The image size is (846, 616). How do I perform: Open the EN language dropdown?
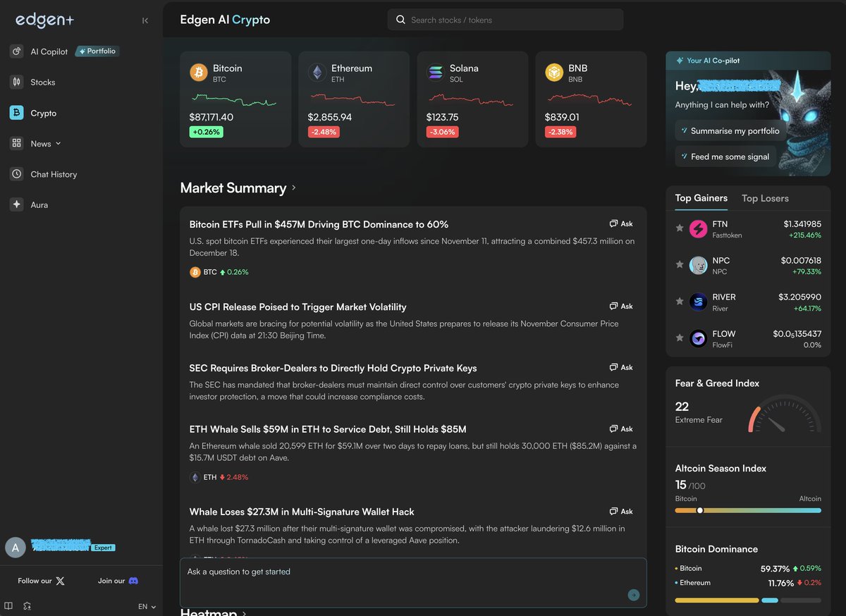[147, 606]
